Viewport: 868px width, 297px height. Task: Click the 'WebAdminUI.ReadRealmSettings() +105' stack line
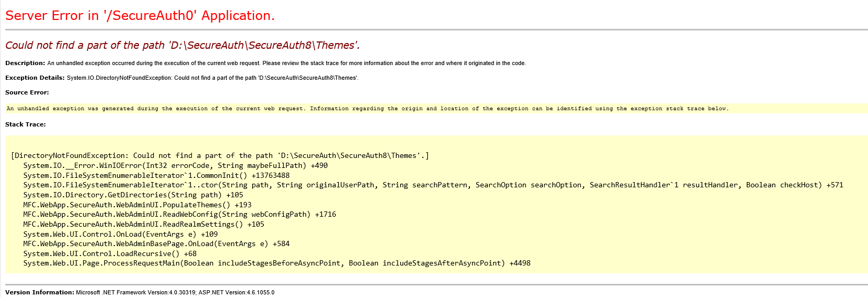point(144,224)
